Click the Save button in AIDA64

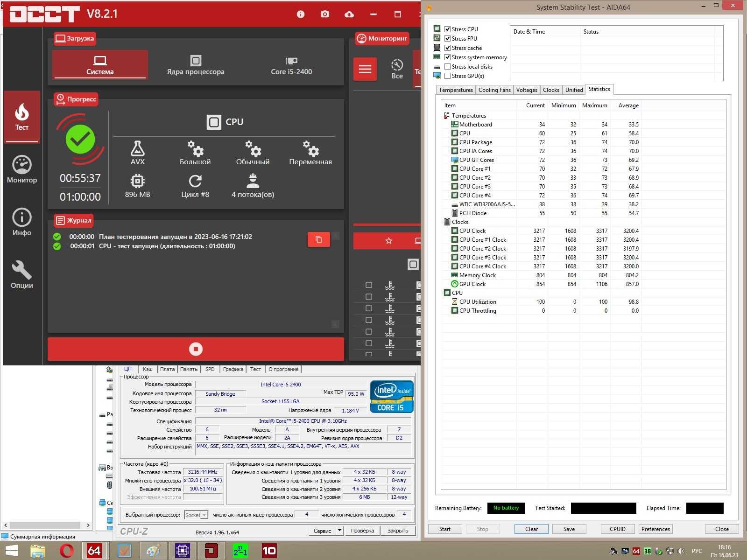coord(569,529)
